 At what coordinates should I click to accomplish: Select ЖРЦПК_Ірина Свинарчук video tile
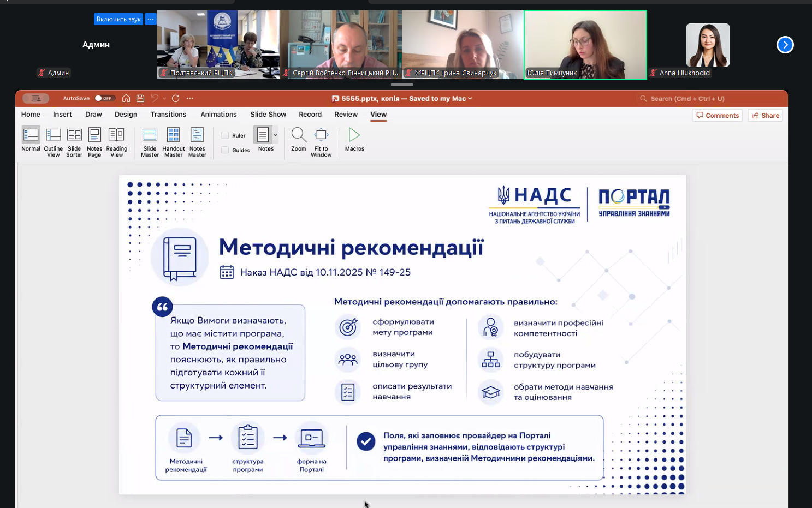click(x=463, y=45)
